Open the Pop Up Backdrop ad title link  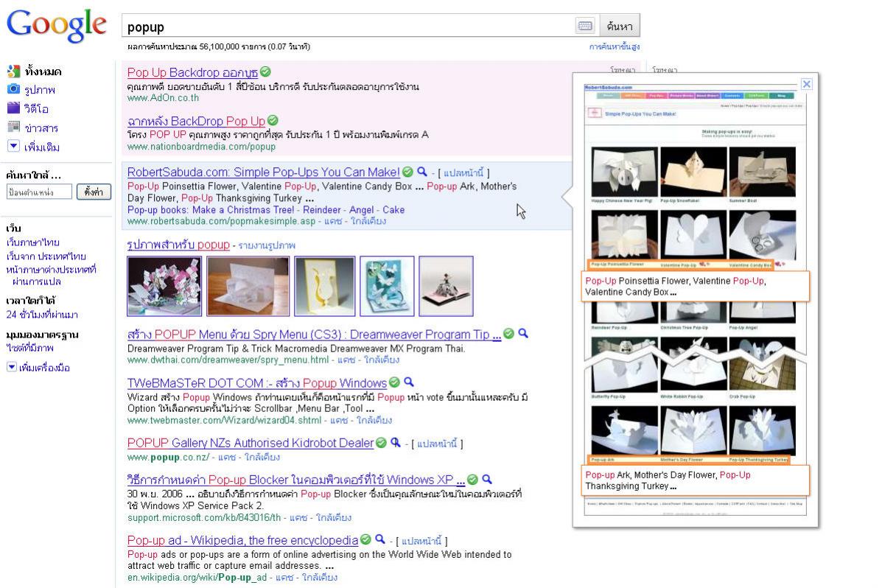coord(192,72)
